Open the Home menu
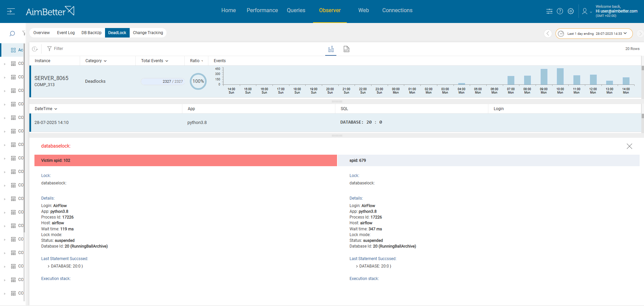The height and width of the screenshot is (306, 644). point(229,10)
